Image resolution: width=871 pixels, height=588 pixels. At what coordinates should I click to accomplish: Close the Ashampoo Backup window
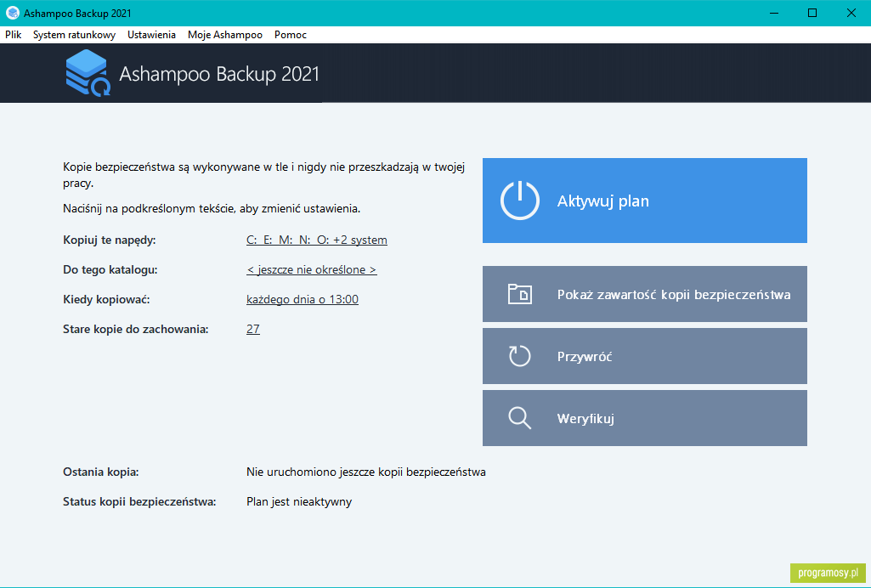tap(851, 13)
